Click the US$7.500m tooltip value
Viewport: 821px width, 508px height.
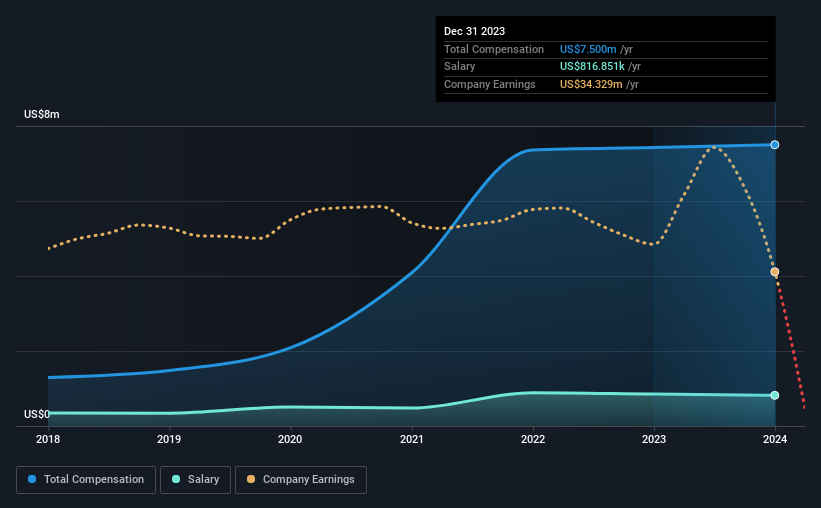tap(588, 49)
